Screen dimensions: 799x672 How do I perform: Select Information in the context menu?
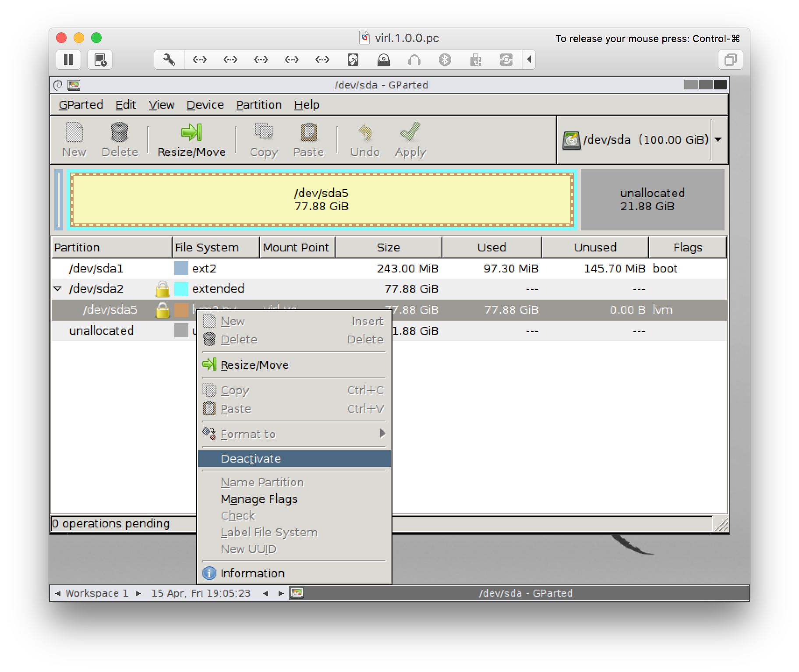coord(252,573)
